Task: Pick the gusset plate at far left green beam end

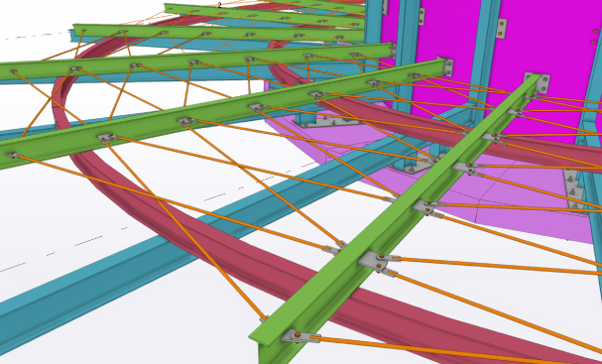Action: [x=12, y=155]
